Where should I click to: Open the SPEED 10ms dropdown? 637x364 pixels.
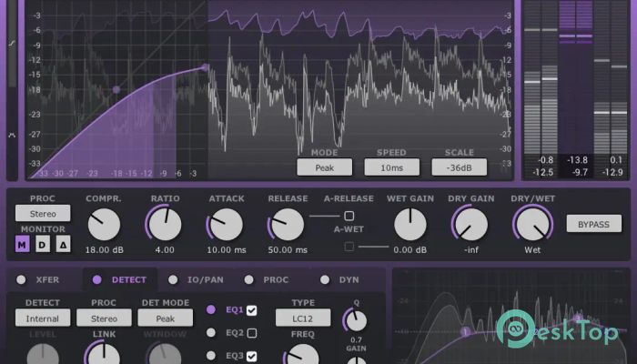(391, 167)
